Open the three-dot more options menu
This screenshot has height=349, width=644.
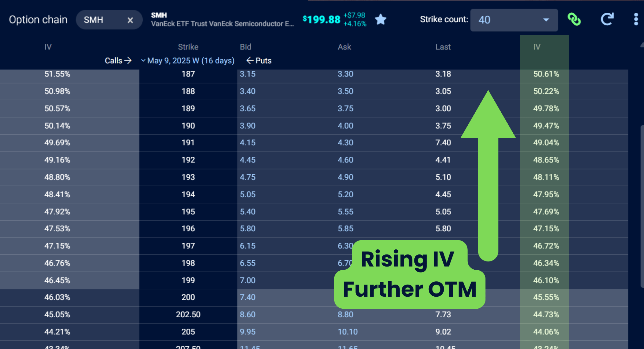coord(636,20)
